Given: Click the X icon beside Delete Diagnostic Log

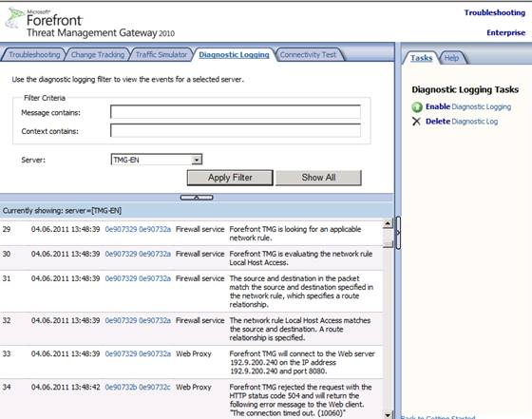Looking at the screenshot, I should pyautogui.click(x=416, y=122).
